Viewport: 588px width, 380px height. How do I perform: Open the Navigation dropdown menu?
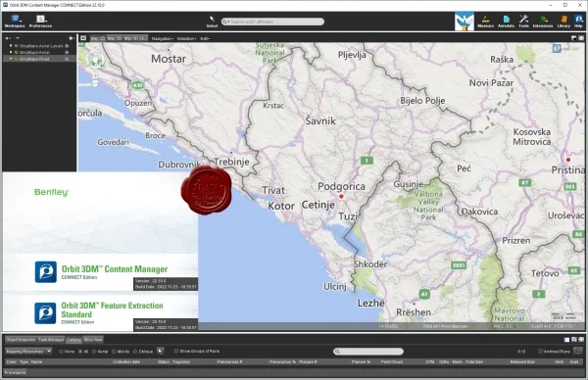[162, 38]
